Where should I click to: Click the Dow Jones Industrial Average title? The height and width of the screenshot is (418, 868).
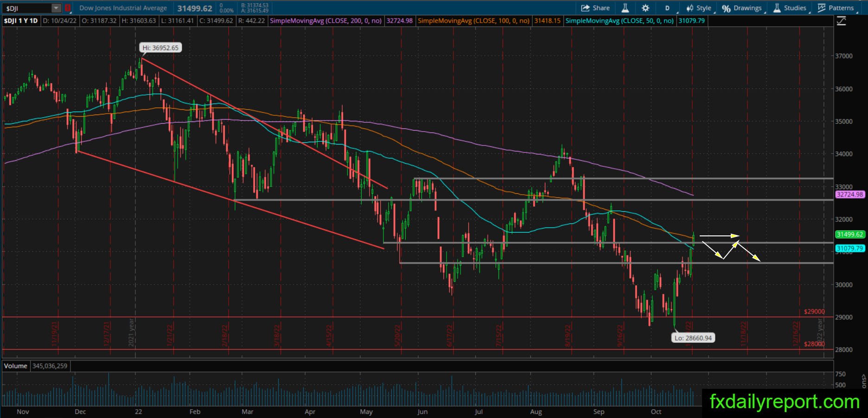pyautogui.click(x=123, y=8)
